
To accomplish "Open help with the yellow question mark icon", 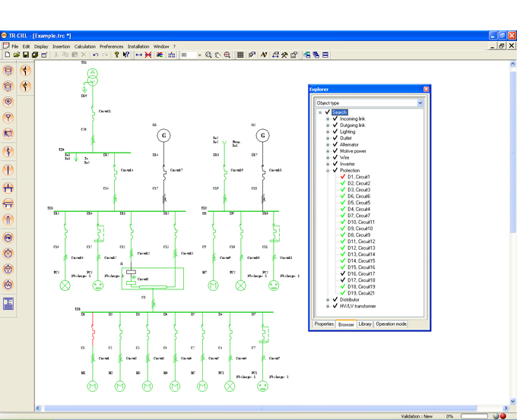I will (x=116, y=55).
